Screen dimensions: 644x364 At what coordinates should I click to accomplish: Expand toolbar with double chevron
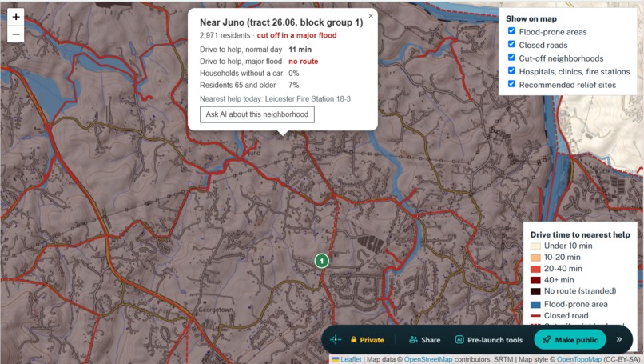click(619, 339)
